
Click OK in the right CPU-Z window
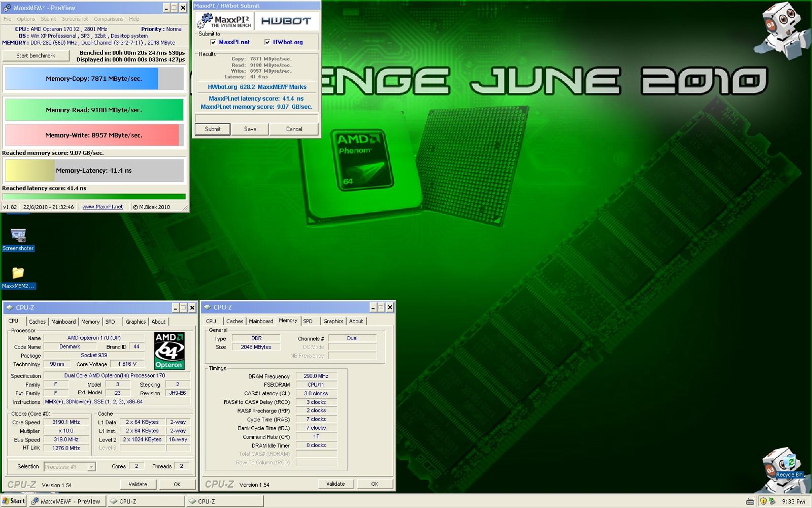pyautogui.click(x=375, y=484)
